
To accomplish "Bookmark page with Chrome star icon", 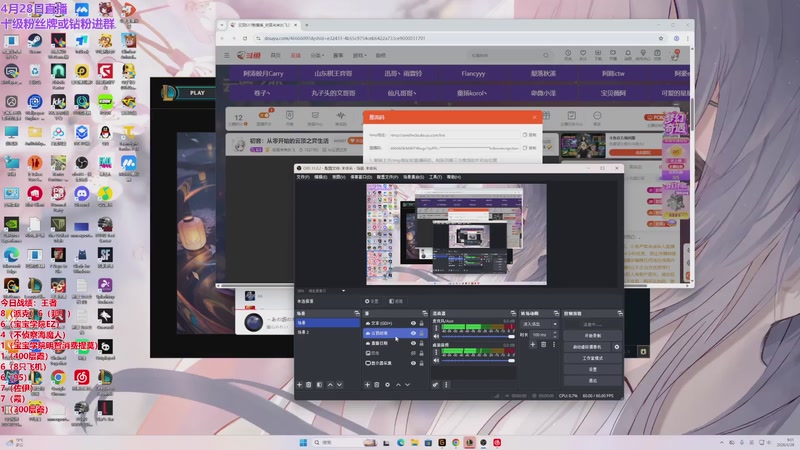I will [661, 38].
